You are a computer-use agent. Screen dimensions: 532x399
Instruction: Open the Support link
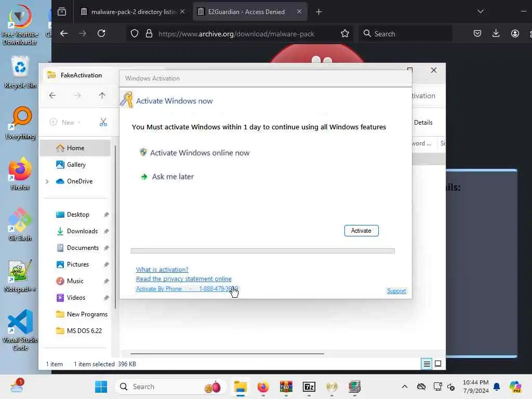pos(396,291)
